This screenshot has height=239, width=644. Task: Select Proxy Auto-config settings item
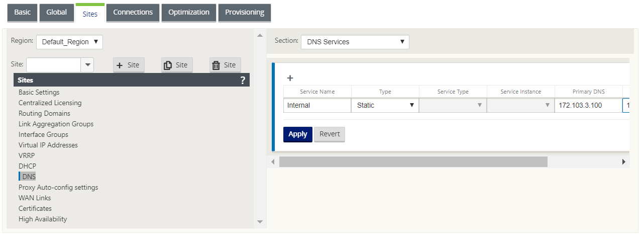pyautogui.click(x=58, y=187)
